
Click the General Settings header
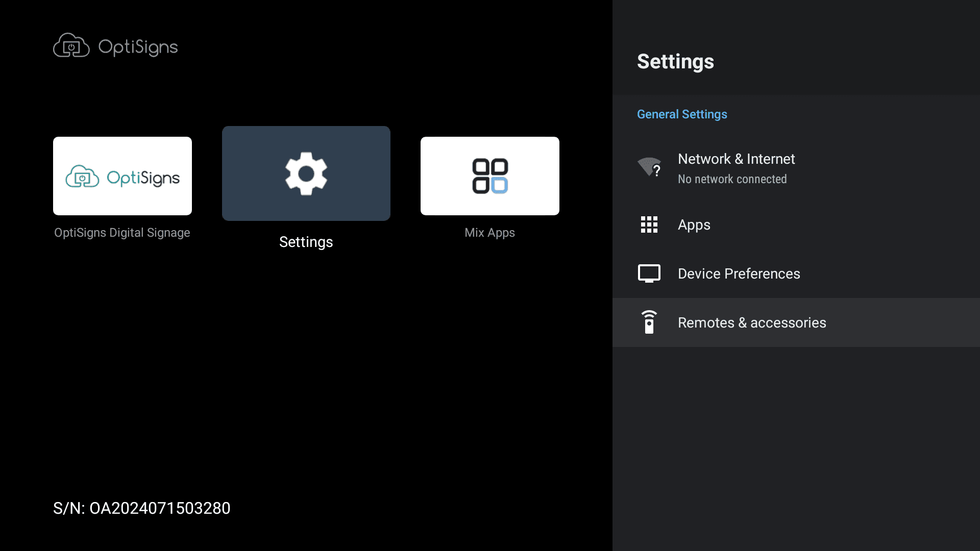pos(682,114)
